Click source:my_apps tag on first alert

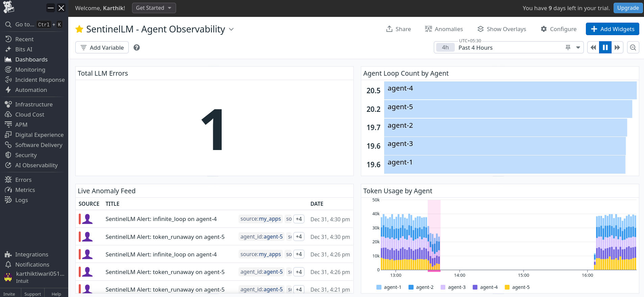pyautogui.click(x=261, y=219)
